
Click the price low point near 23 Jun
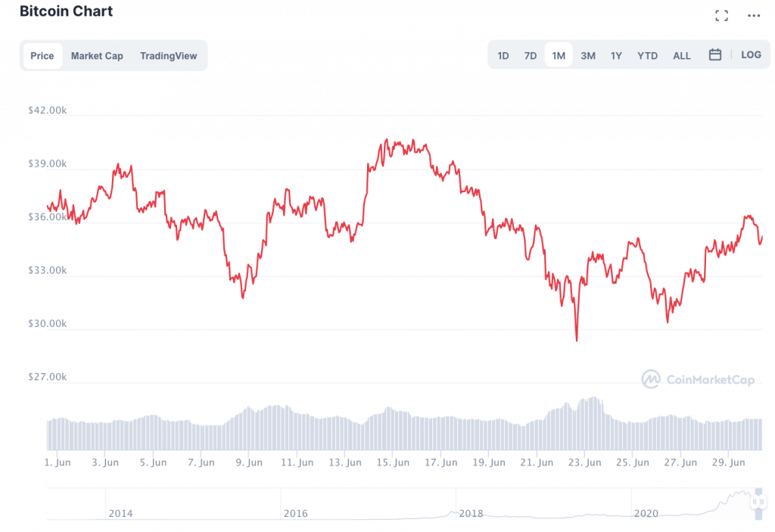tap(577, 340)
